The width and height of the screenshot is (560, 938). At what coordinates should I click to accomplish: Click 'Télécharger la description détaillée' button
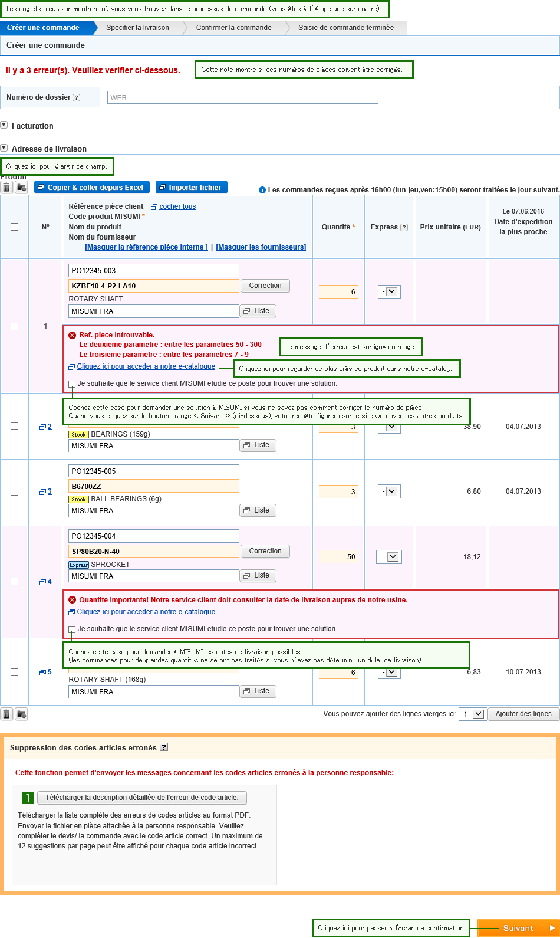pos(142,798)
